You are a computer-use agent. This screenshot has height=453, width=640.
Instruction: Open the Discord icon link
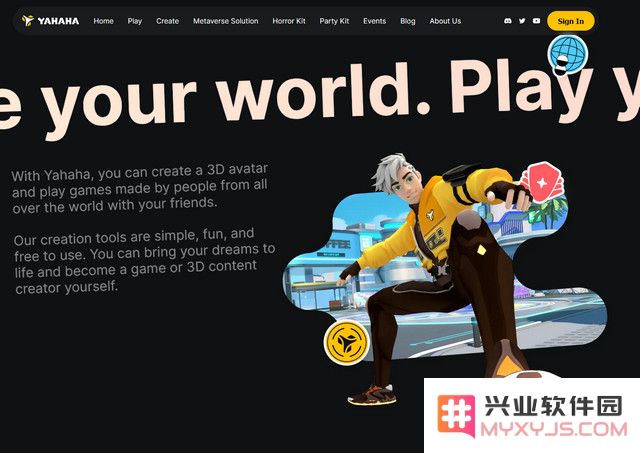[508, 21]
